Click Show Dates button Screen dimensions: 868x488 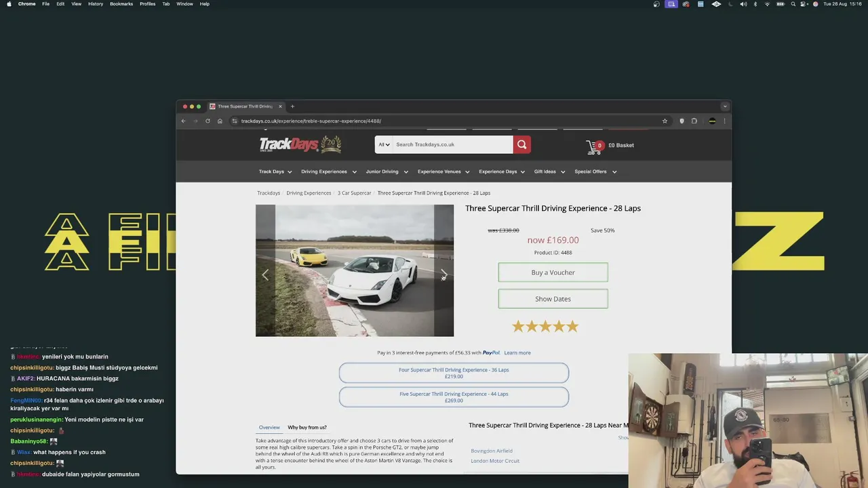[553, 299]
